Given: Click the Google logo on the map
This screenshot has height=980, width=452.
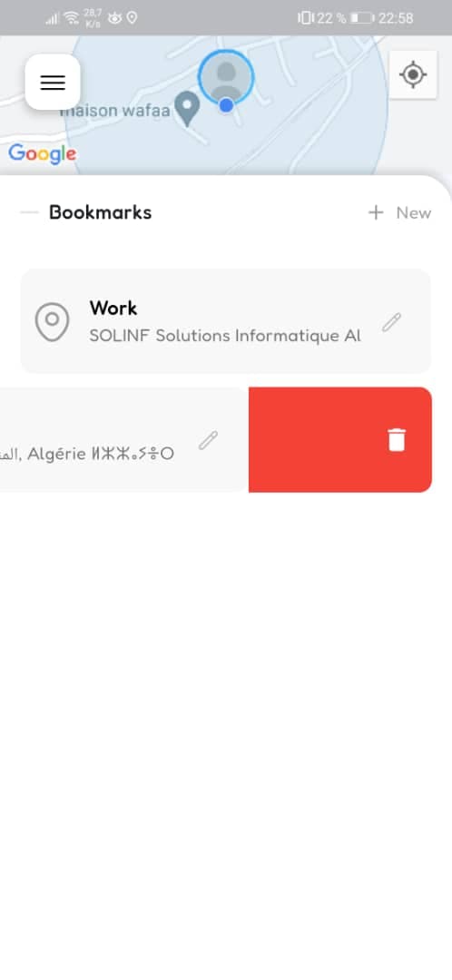Looking at the screenshot, I should coord(43,153).
